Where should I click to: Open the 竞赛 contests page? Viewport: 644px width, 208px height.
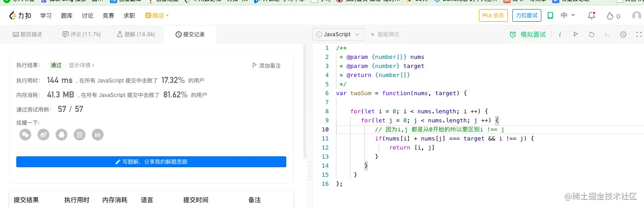[x=109, y=15]
